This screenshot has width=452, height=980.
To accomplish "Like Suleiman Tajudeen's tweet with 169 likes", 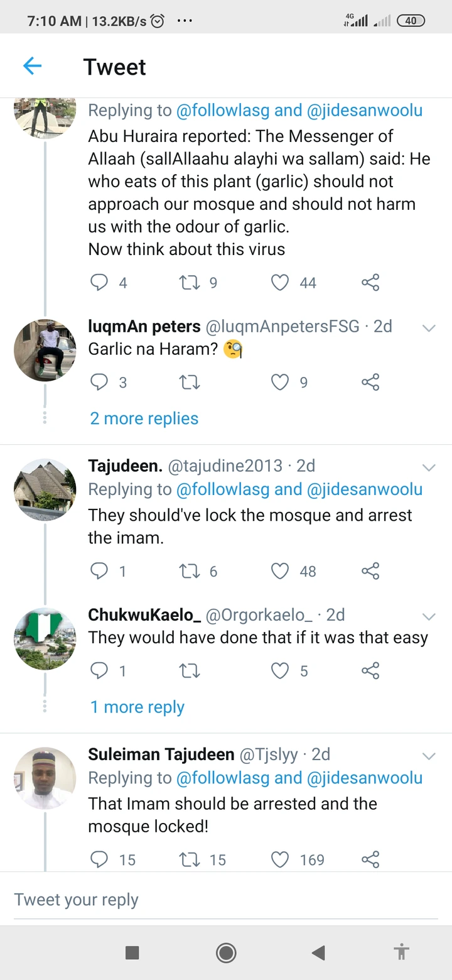I will point(280,859).
